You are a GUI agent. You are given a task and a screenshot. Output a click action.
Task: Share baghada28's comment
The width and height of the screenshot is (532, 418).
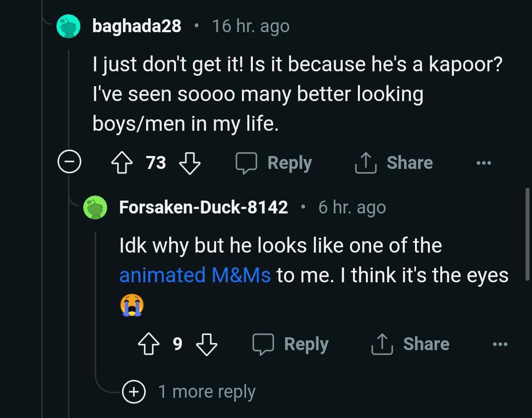(394, 163)
